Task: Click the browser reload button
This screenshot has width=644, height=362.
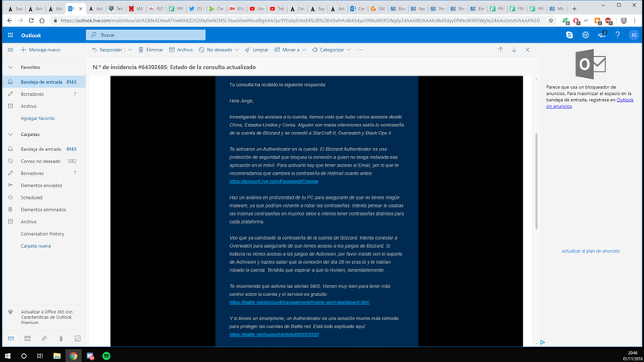Action: (31, 20)
